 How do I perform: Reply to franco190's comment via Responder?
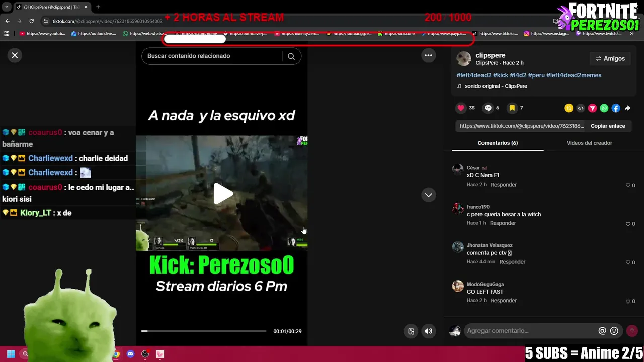tap(503, 223)
